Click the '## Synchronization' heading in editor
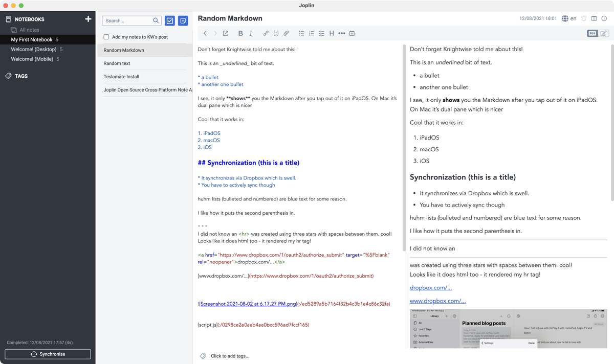 tap(248, 163)
